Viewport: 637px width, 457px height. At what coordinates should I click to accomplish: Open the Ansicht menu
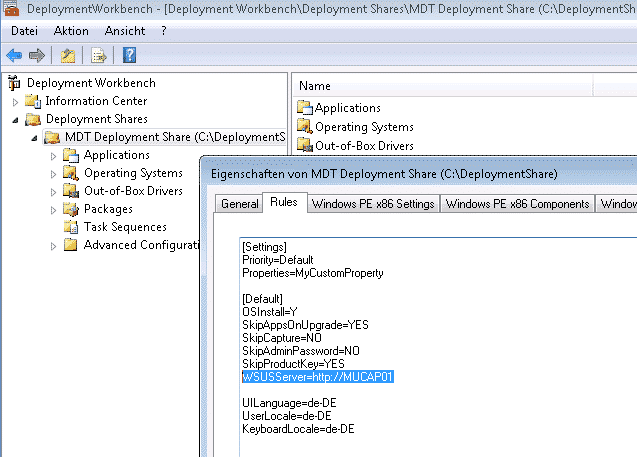[x=125, y=31]
